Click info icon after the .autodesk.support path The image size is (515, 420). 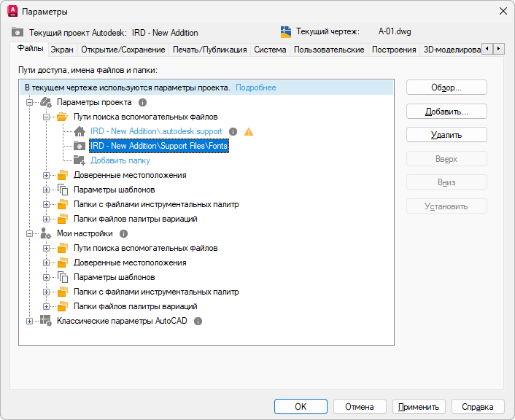pos(233,132)
